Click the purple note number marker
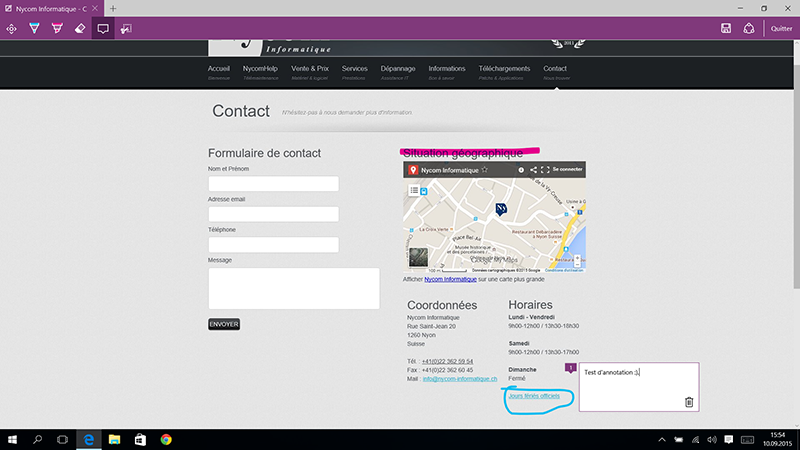Viewport: 800px width, 450px height. click(570, 367)
